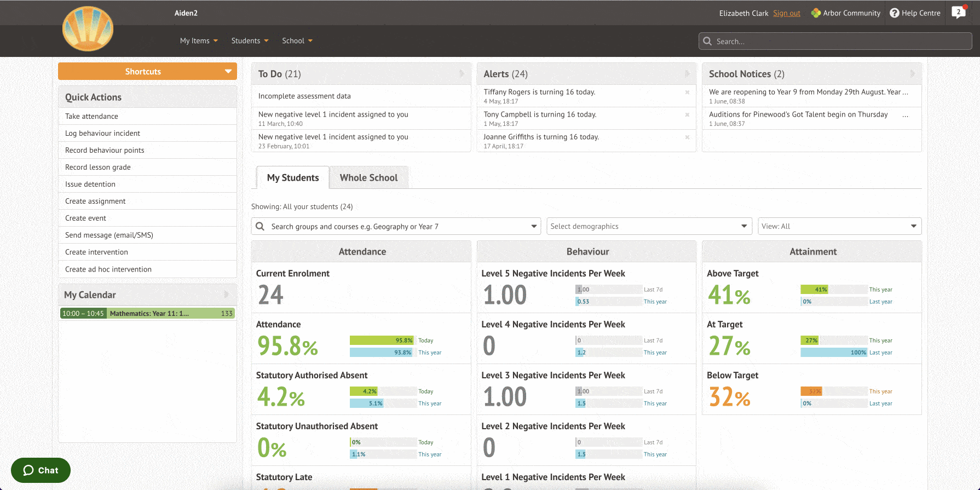Click the Arbor Community icon
Viewport: 980px width, 490px height.
click(x=816, y=13)
